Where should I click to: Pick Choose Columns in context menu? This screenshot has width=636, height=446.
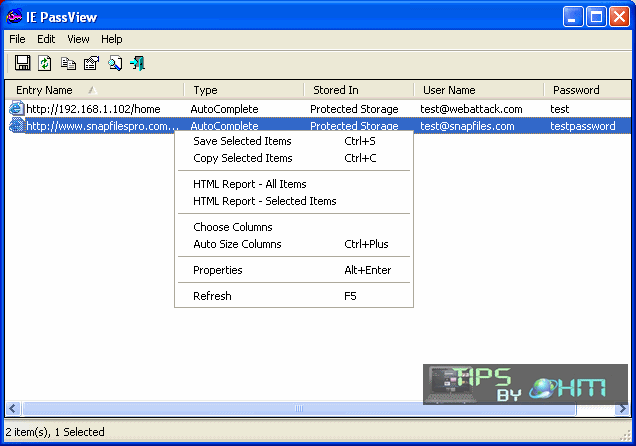tap(294, 227)
